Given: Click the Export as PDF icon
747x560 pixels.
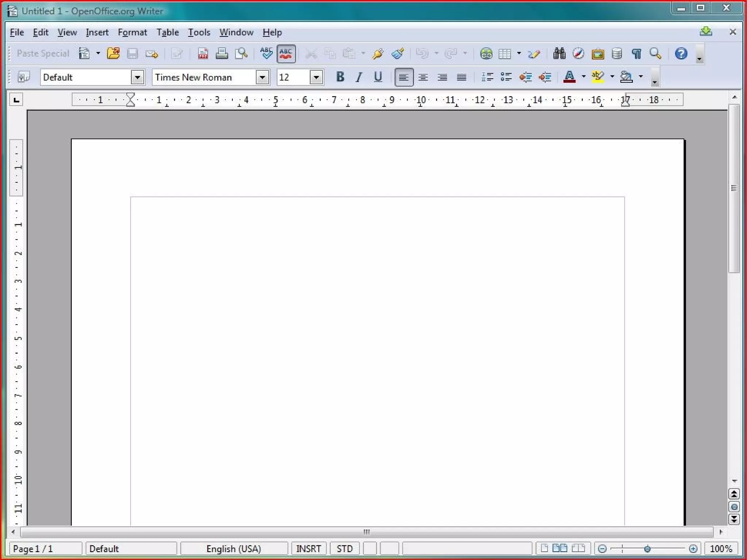Looking at the screenshot, I should (203, 54).
